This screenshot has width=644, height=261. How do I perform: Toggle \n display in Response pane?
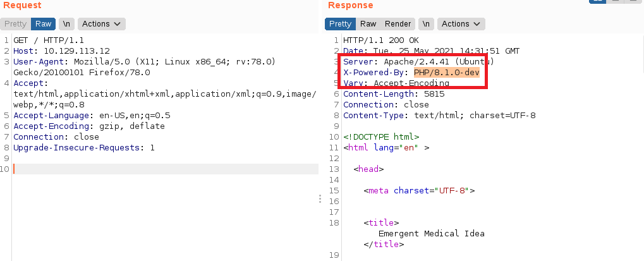click(427, 24)
